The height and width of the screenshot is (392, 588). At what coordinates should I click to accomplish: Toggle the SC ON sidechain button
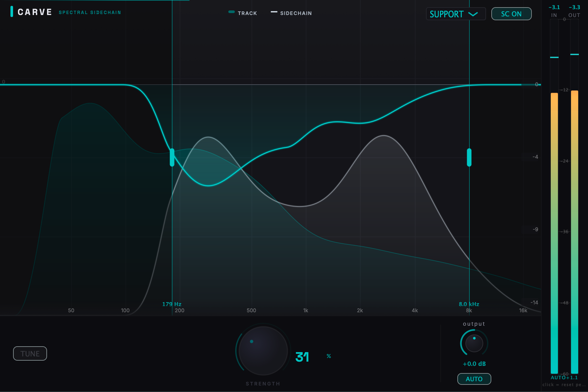pos(511,14)
